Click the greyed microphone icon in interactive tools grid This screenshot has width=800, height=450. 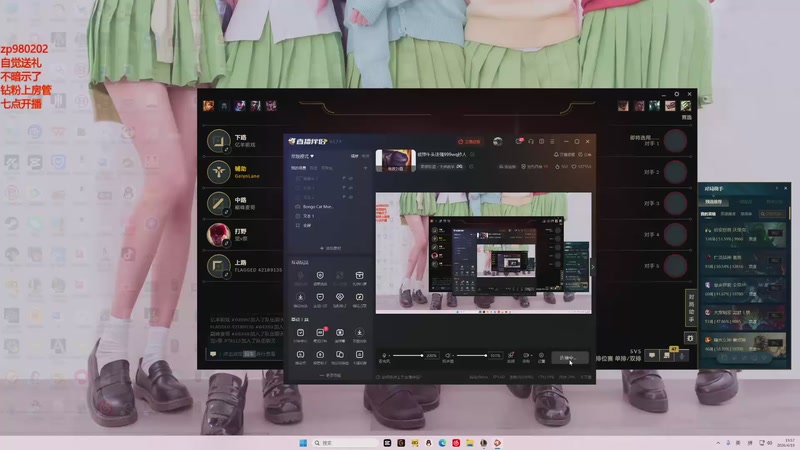click(301, 278)
